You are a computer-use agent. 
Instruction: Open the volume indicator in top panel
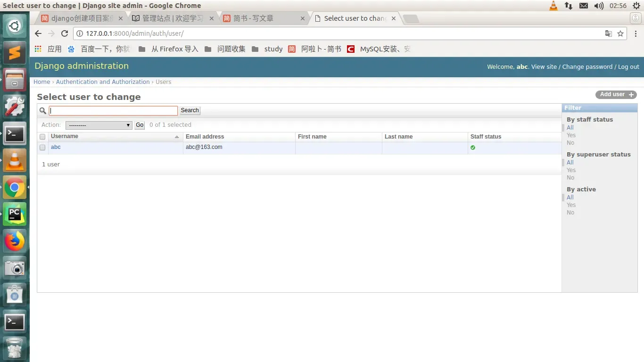pyautogui.click(x=599, y=6)
